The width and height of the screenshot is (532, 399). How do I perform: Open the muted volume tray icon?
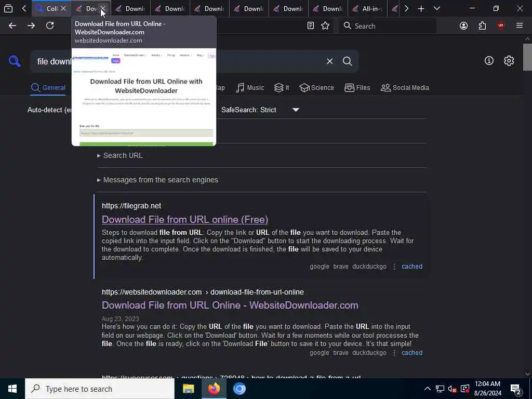click(x=453, y=389)
